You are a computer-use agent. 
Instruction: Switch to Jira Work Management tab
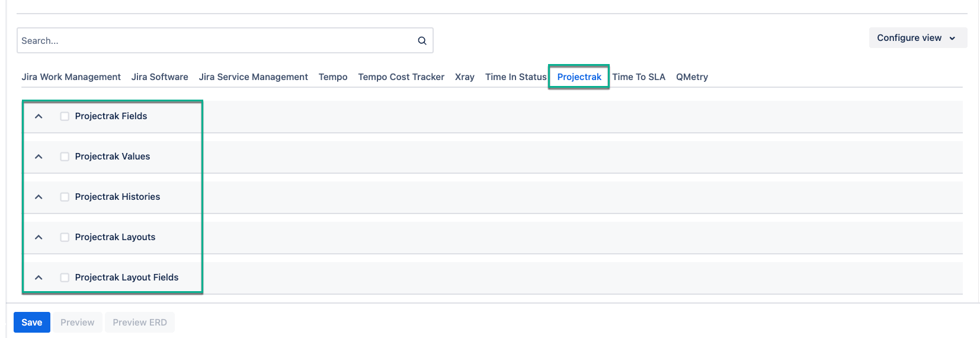click(71, 77)
